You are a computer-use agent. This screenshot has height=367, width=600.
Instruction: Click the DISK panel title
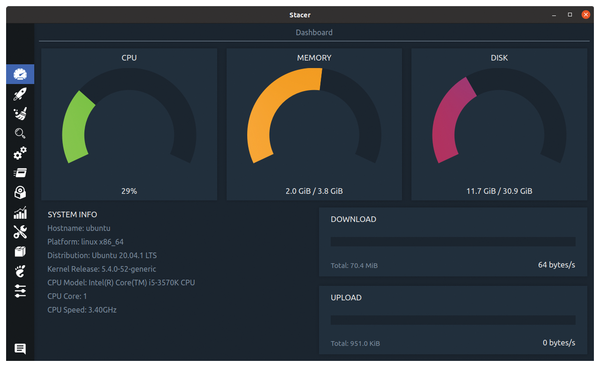(499, 58)
